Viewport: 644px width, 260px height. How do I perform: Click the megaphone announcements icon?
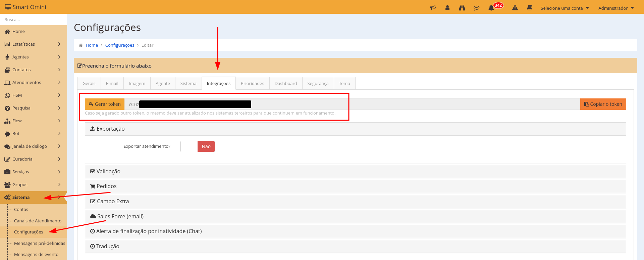click(433, 8)
